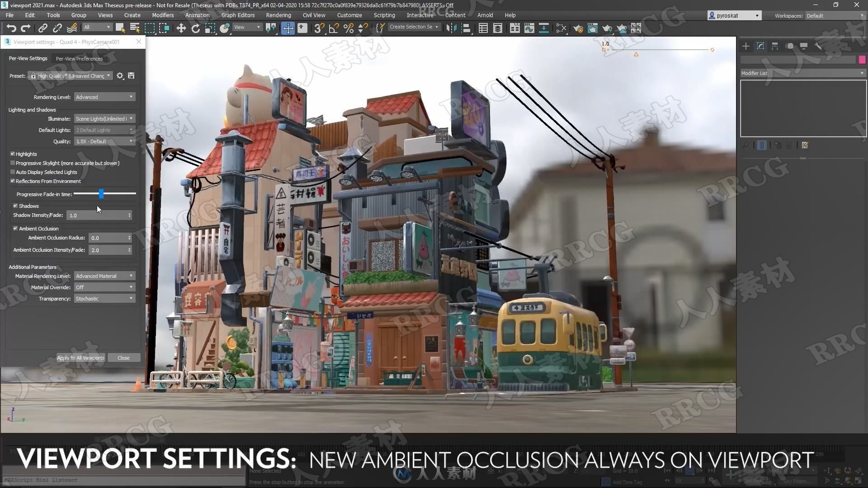Screen dimensions: 868x488
Task: Toggle the Highlights checkbox on
Action: pos(13,154)
